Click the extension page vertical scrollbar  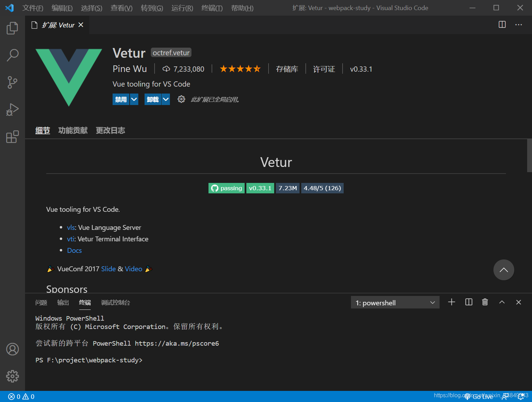(529, 155)
